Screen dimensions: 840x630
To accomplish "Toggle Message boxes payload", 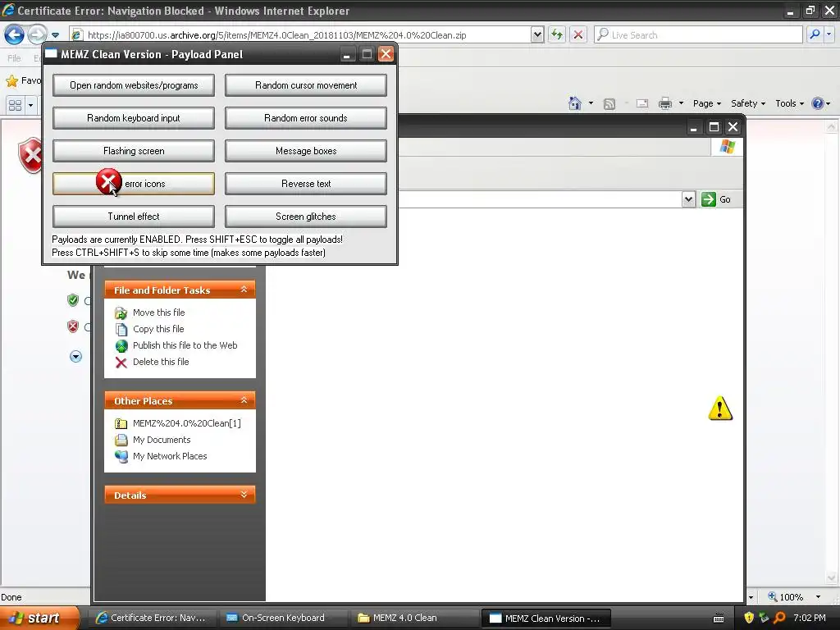I will tap(306, 151).
